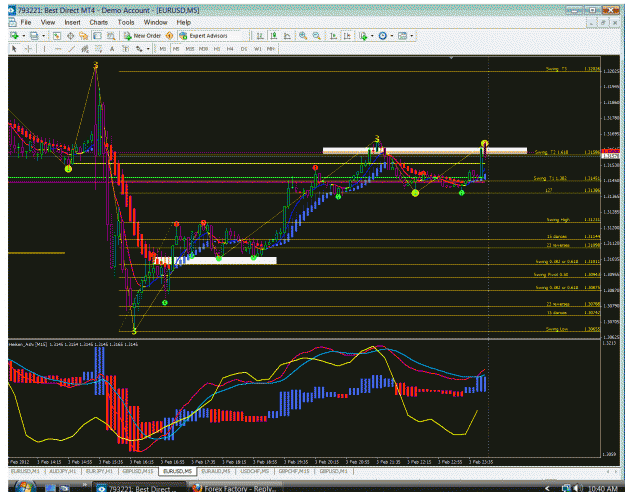Expand the Templates dropdown arrow
The width and height of the screenshot is (625, 492).
(412, 36)
